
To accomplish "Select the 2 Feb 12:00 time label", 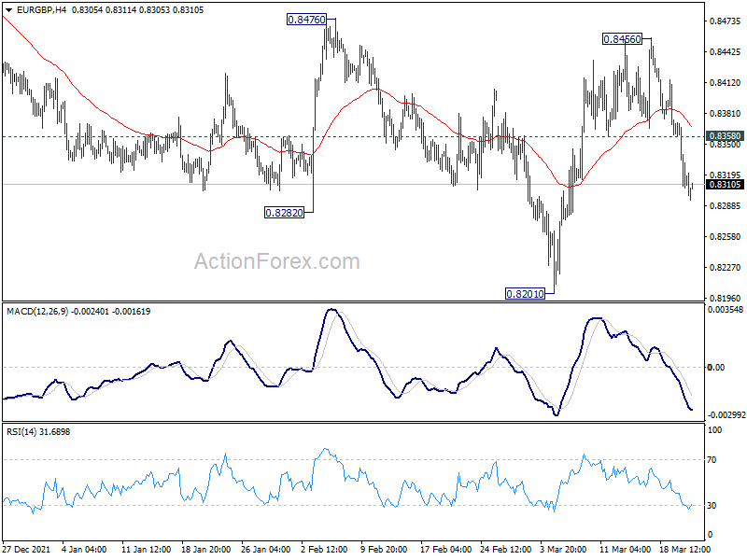I will coord(325,550).
